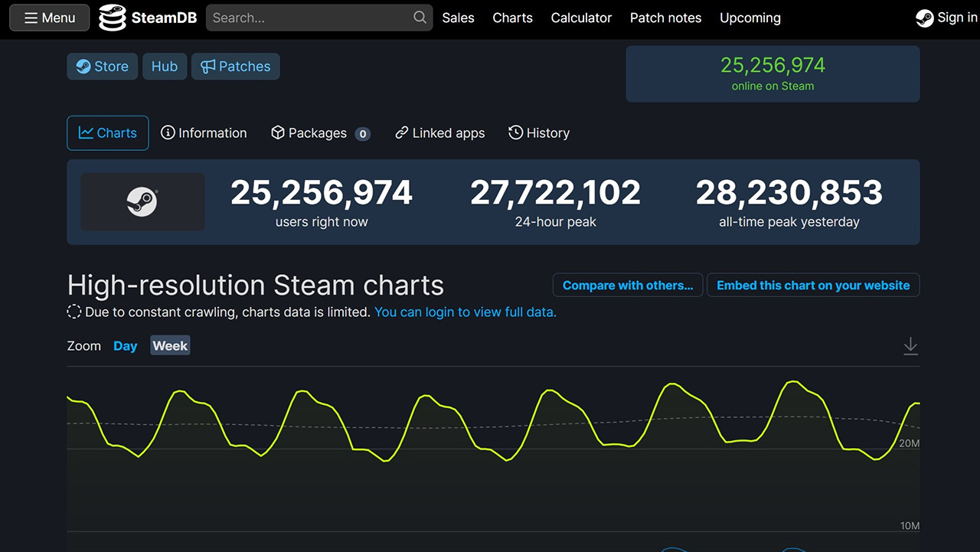The width and height of the screenshot is (980, 552).
Task: Select the Charts tab
Action: [x=108, y=133]
